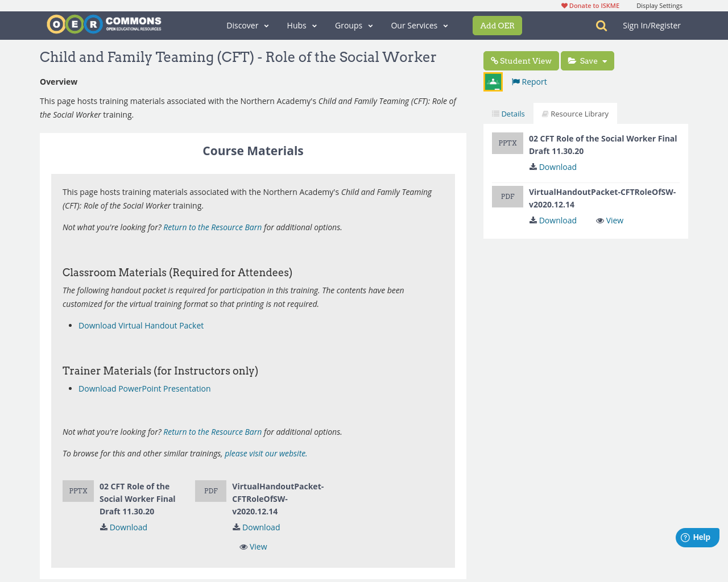The width and height of the screenshot is (728, 582).
Task: Select the PPTX file thumbnail in Course Materials
Action: pyautogui.click(x=78, y=490)
